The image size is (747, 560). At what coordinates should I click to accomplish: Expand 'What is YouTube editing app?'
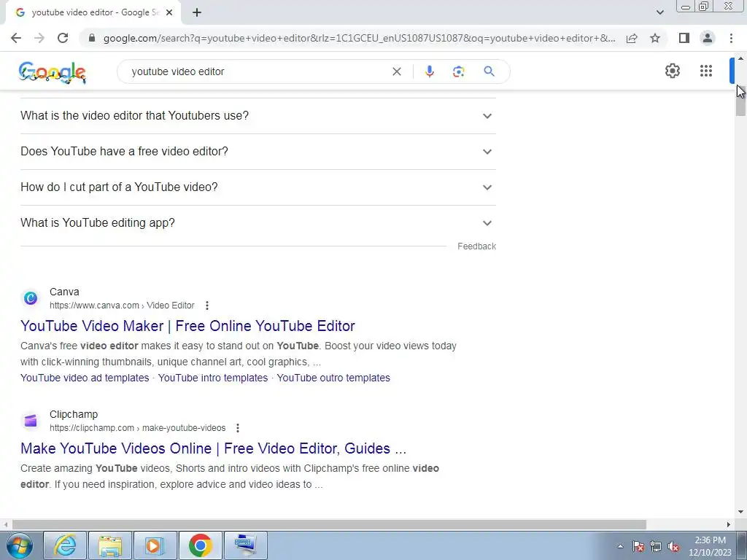258,223
